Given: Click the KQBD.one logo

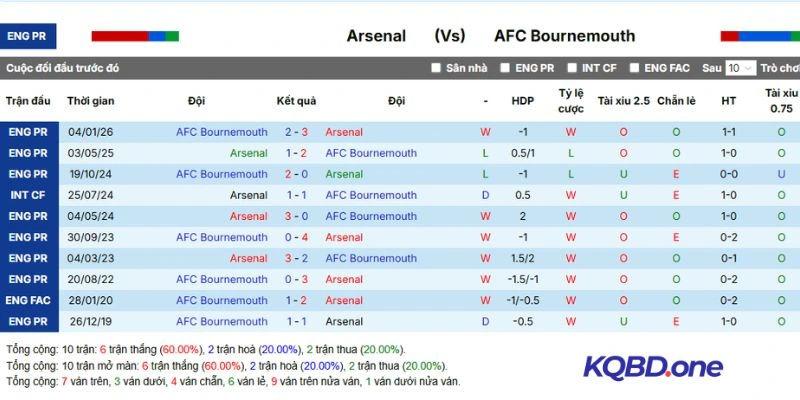Looking at the screenshot, I should tap(653, 367).
